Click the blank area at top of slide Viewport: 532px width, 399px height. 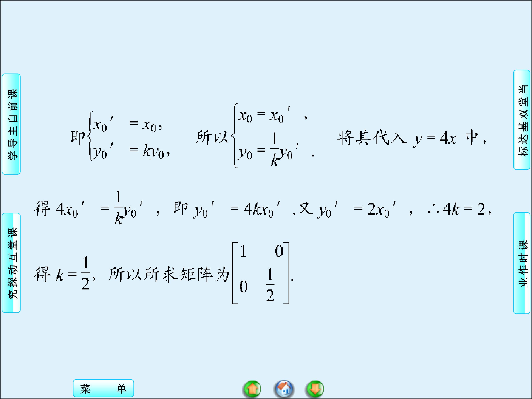point(265,36)
